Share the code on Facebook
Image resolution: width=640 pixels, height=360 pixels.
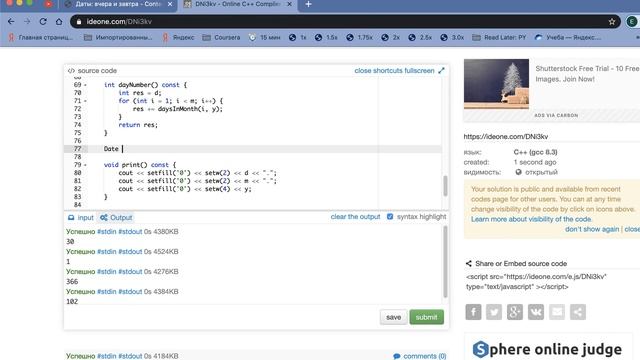tap(473, 312)
